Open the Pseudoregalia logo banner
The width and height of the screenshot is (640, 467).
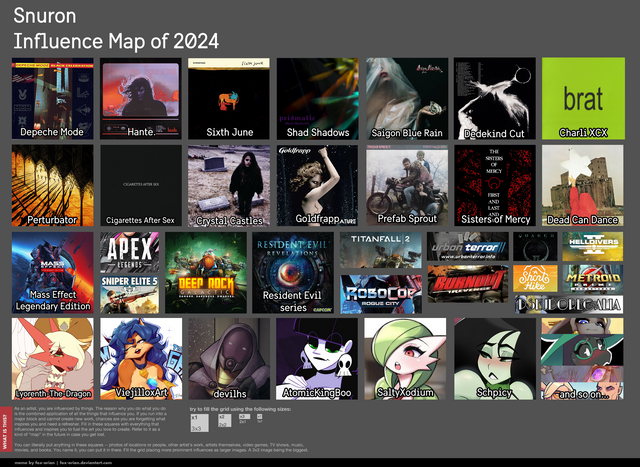[x=569, y=304]
